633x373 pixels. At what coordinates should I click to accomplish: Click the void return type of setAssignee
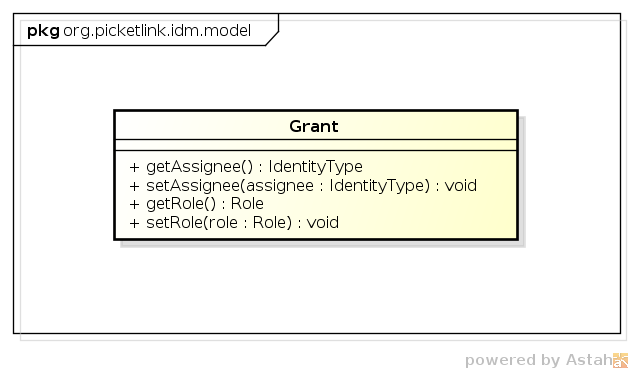point(461,186)
